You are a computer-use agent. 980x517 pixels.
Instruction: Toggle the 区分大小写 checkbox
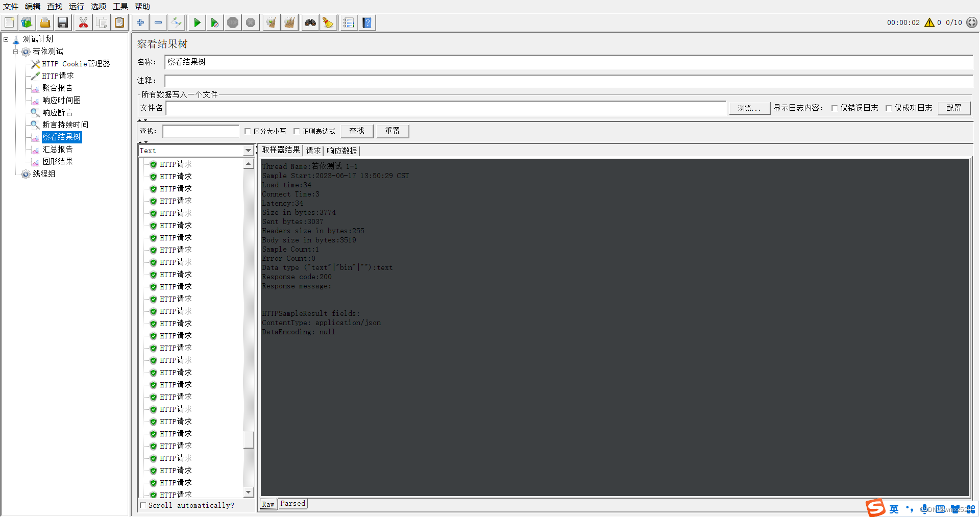pos(248,131)
